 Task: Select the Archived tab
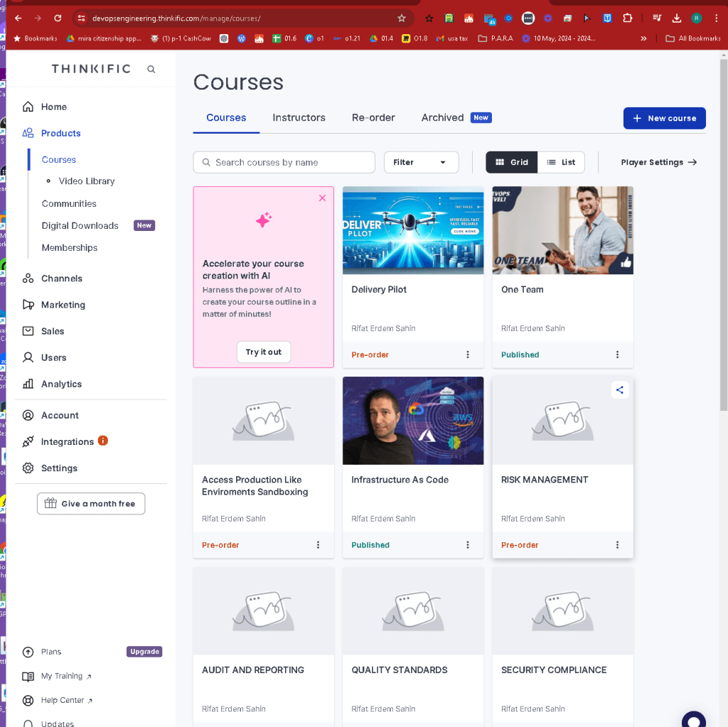click(x=442, y=118)
